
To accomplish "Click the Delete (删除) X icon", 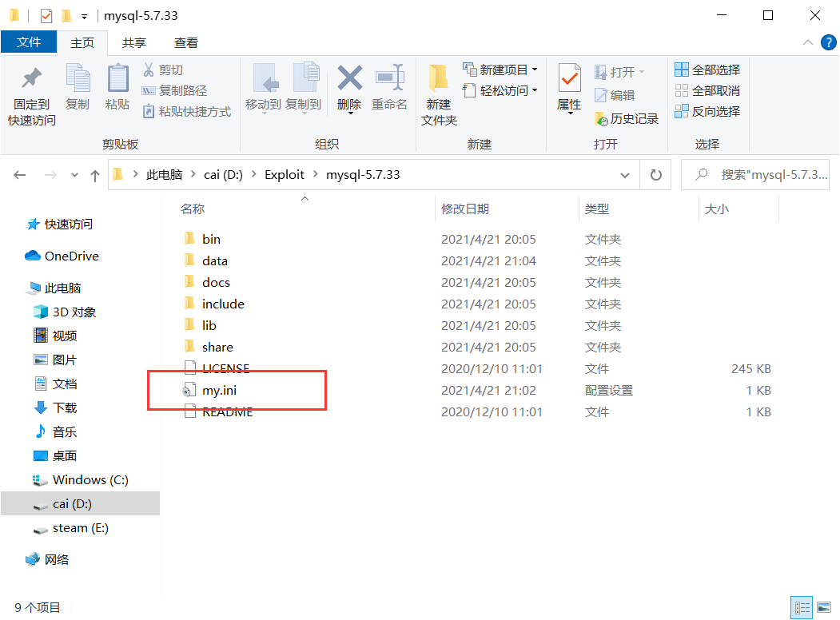I will coord(350,78).
